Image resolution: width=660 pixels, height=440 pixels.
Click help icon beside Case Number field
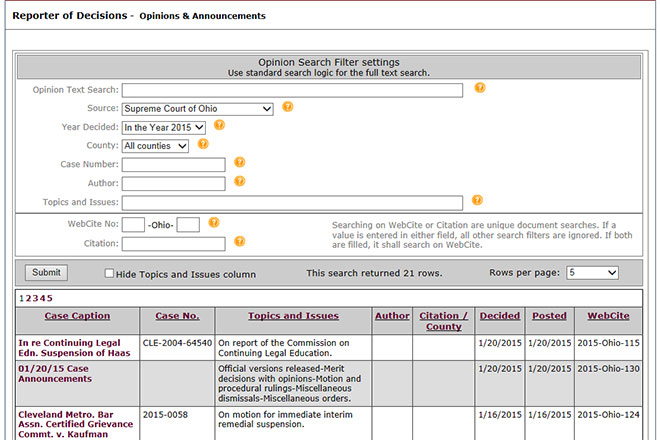click(240, 162)
